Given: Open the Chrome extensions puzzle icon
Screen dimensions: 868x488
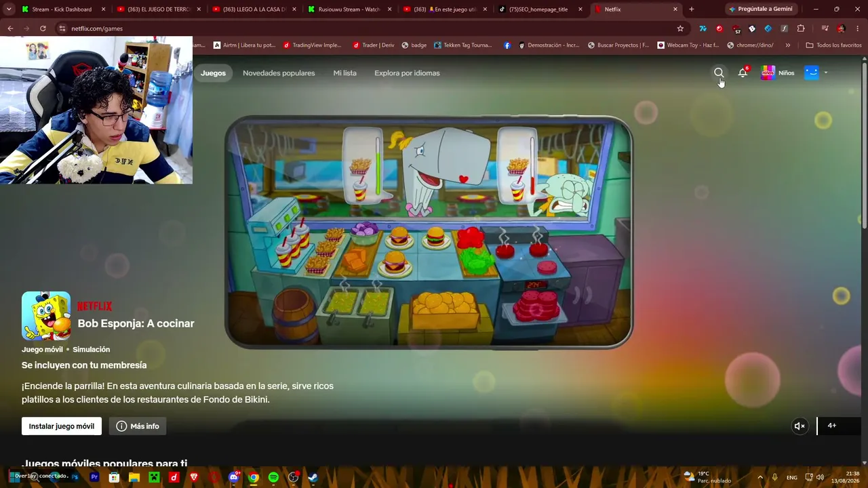Looking at the screenshot, I should pyautogui.click(x=801, y=28).
